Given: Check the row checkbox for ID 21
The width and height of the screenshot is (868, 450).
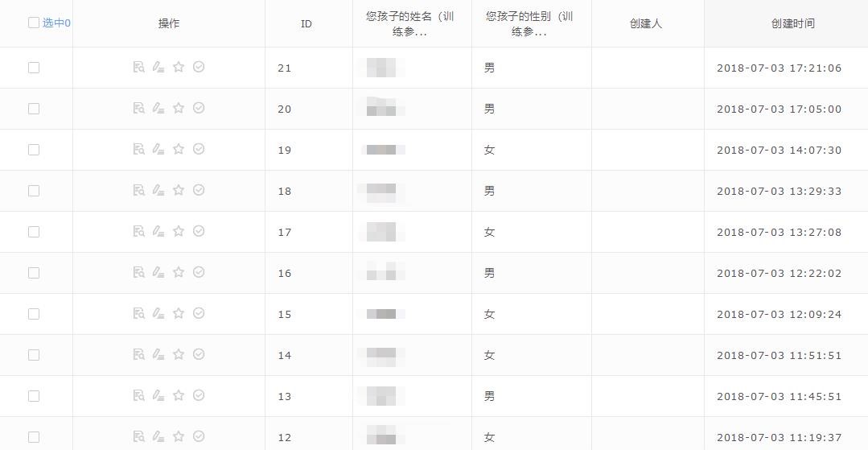Looking at the screenshot, I should pyautogui.click(x=34, y=68).
